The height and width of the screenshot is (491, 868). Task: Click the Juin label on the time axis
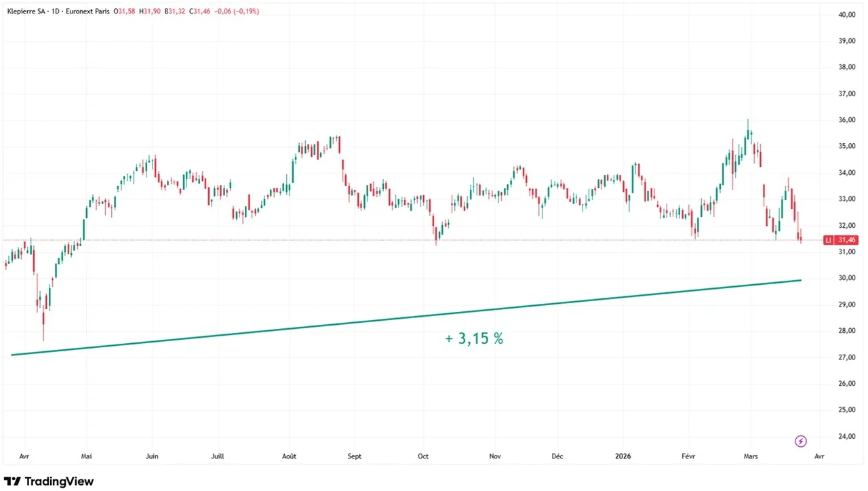[152, 456]
